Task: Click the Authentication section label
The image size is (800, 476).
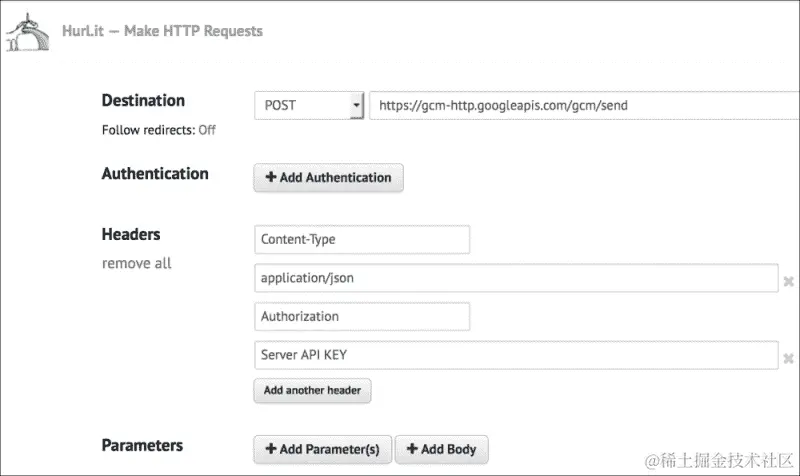Action: 155,174
